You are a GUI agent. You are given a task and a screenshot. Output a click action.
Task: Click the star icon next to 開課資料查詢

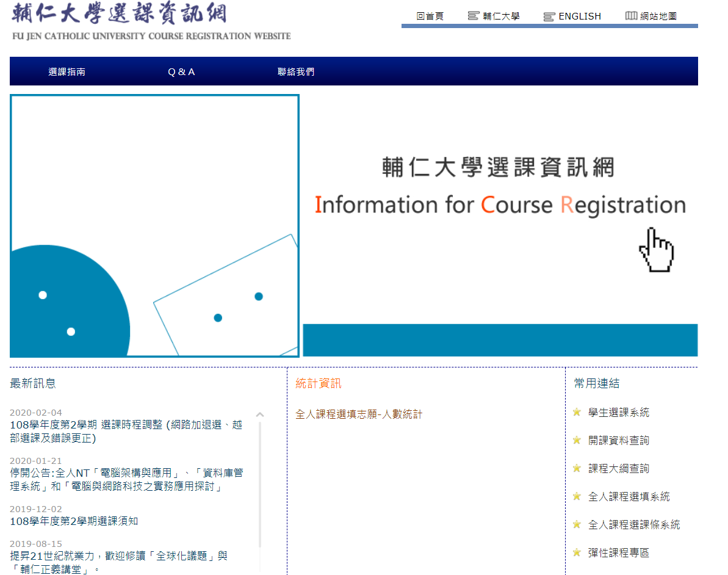click(577, 440)
